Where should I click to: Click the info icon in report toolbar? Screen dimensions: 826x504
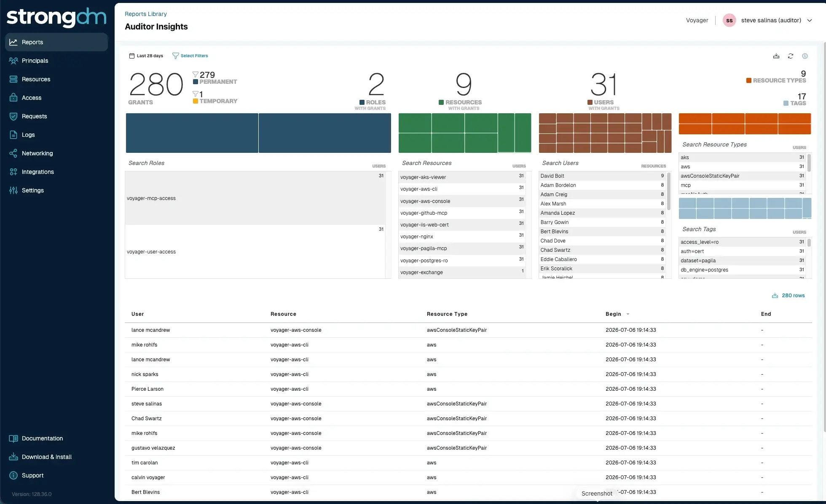click(805, 56)
